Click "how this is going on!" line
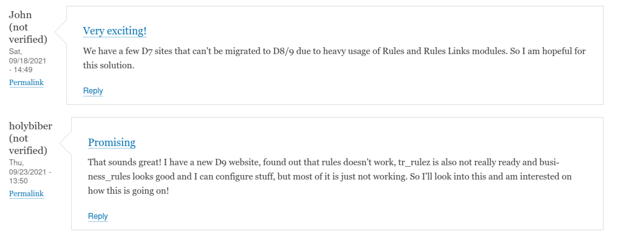 click(129, 190)
